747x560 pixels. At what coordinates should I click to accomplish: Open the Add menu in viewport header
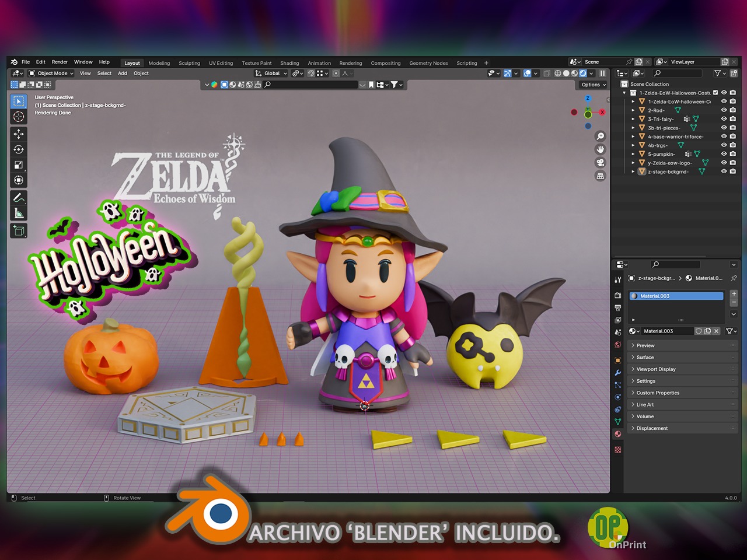pos(122,73)
